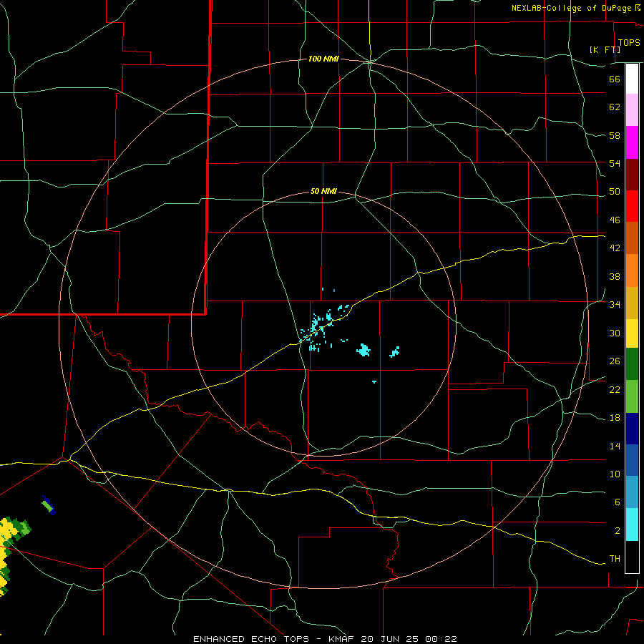The image size is (644, 644).
Task: Click the 18 legend value
Action: click(615, 418)
